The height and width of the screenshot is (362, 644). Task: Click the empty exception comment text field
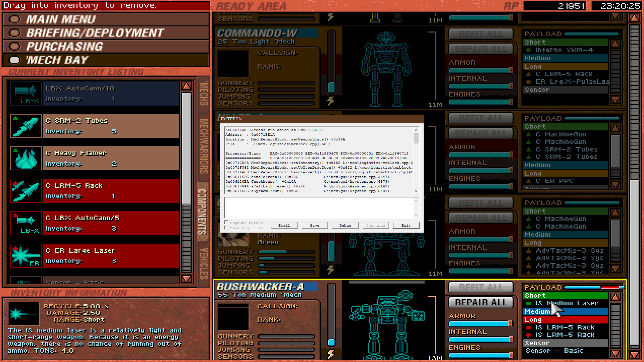(x=319, y=208)
